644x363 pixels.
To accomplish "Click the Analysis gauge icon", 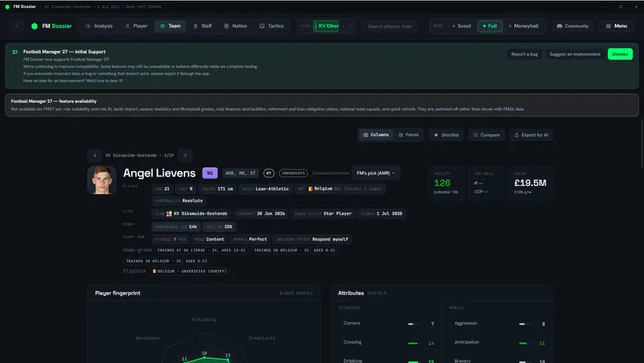I will pos(88,26).
